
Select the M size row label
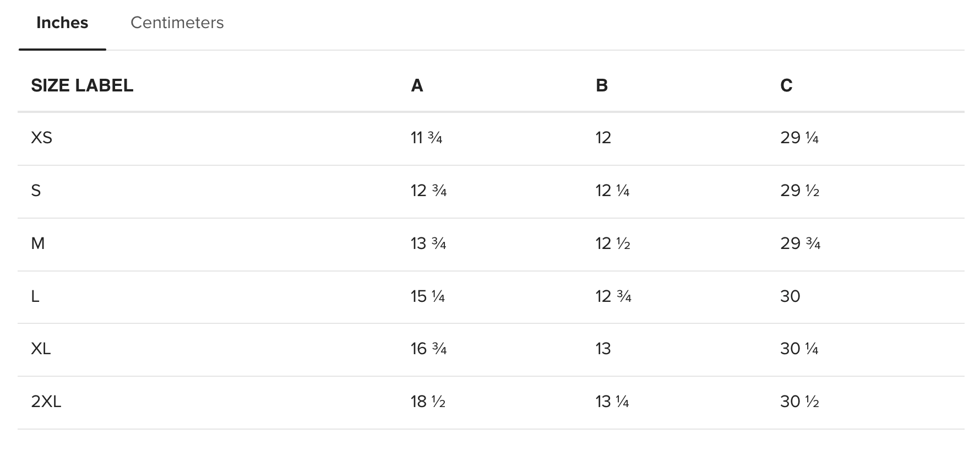click(x=37, y=243)
